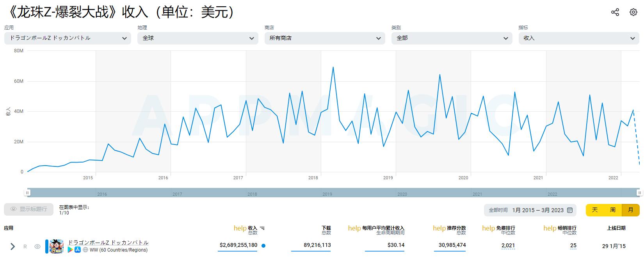Click the sort icon beside 收入 column

coord(262,228)
